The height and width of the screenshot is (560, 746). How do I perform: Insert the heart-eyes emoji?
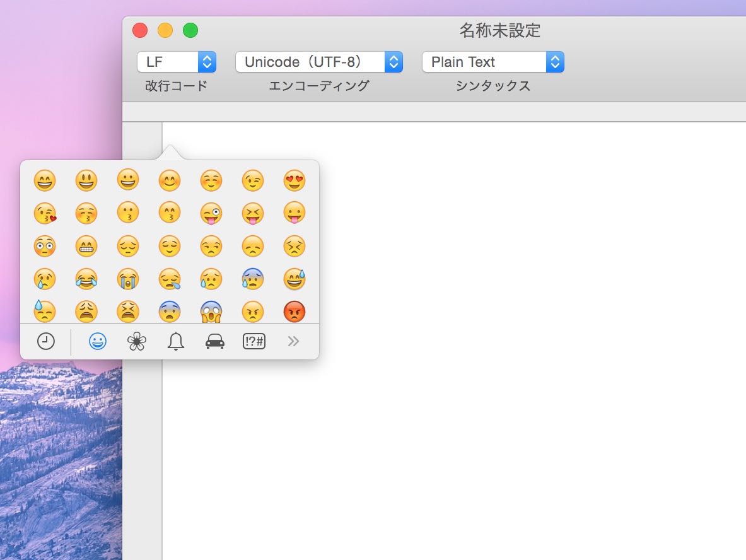[294, 180]
